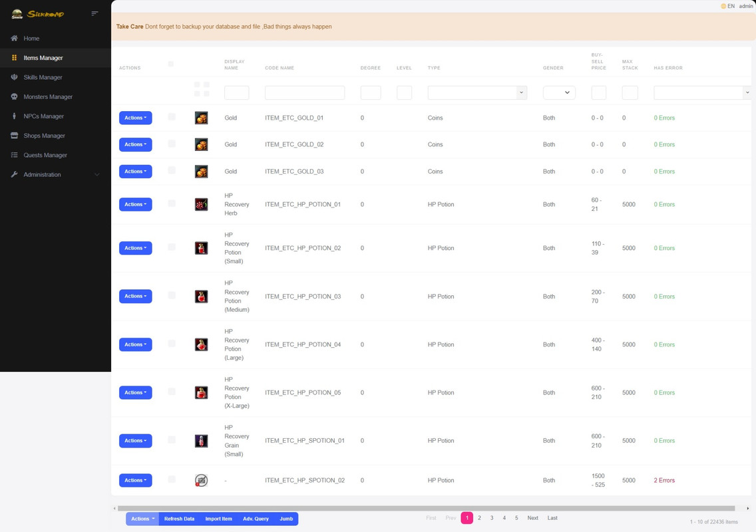756x532 pixels.
Task: Click the Jumb button
Action: click(286, 519)
